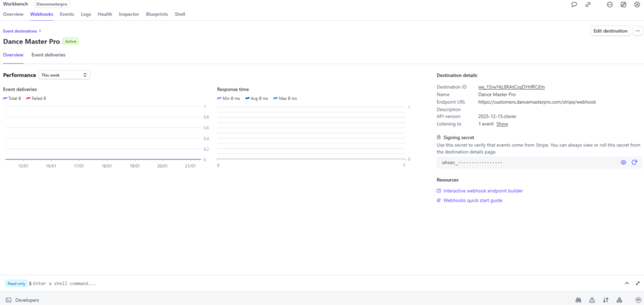
Task: Open the This week performance dropdown
Action: (x=65, y=75)
